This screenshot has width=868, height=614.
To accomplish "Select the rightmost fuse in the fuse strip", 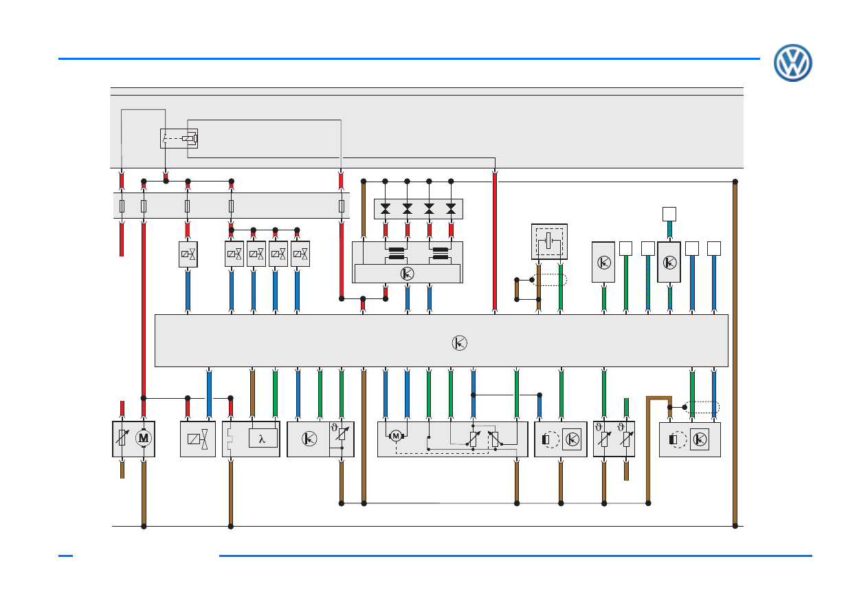I will pyautogui.click(x=342, y=206).
